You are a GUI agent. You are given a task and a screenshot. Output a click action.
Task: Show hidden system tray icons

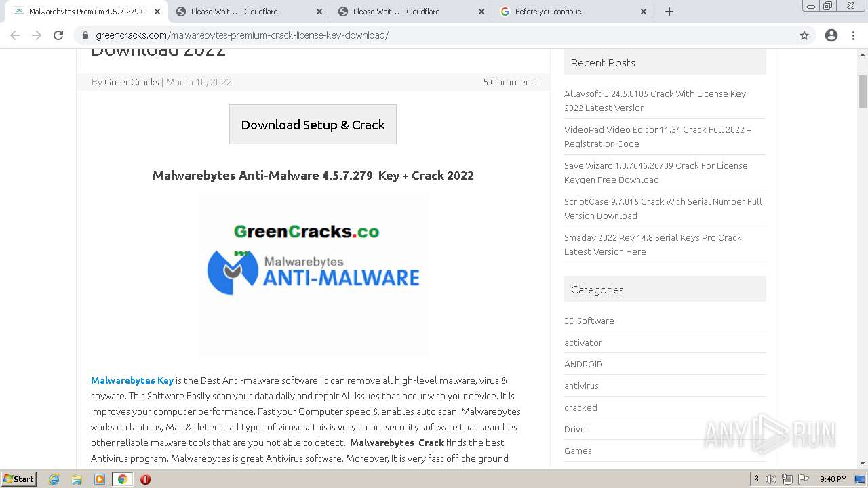tap(755, 479)
